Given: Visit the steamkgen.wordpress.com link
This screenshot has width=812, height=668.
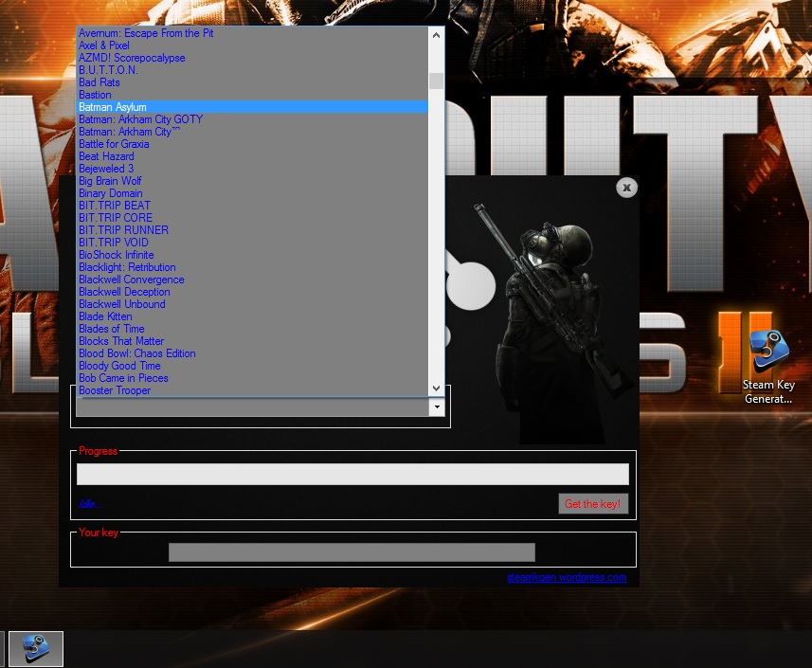Looking at the screenshot, I should pos(567,577).
